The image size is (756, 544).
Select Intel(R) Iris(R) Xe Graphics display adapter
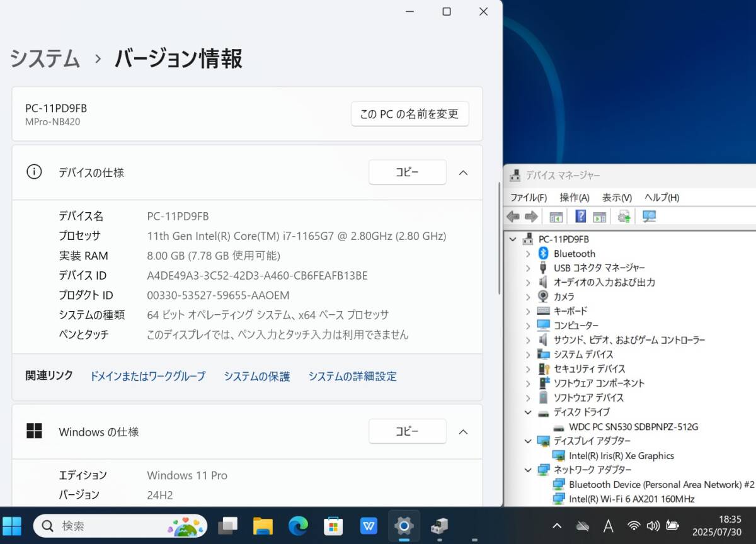(x=621, y=456)
